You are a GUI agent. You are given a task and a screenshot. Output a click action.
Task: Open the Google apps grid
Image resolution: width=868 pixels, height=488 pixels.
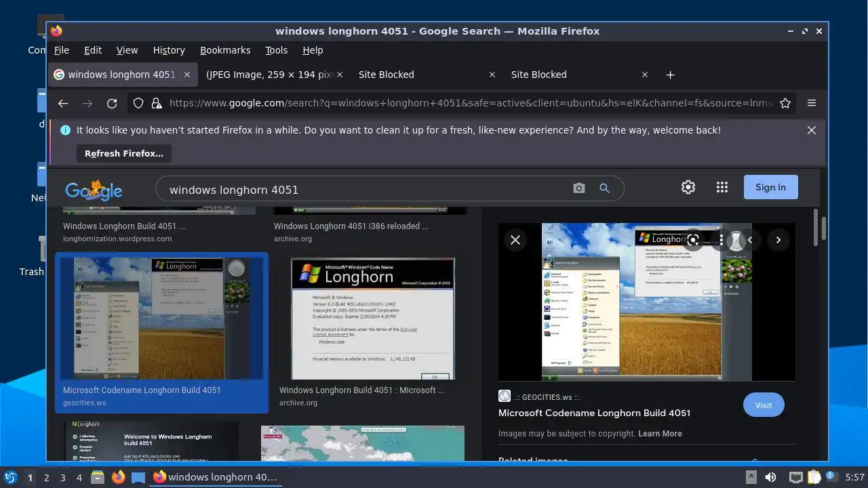point(722,187)
